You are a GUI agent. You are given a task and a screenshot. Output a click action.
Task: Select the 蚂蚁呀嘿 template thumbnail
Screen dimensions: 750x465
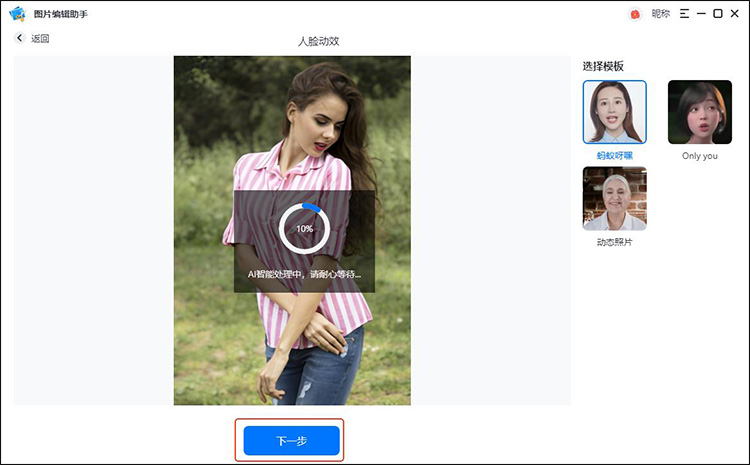coord(614,112)
